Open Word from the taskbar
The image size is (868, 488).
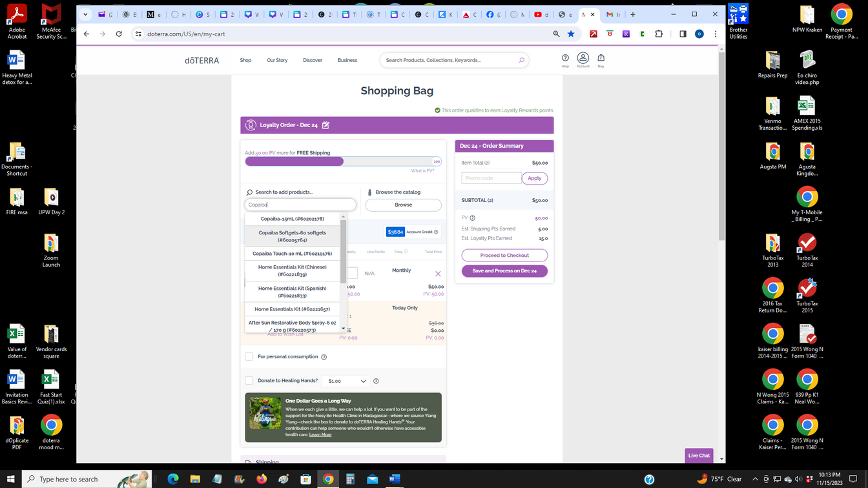pyautogui.click(x=394, y=479)
